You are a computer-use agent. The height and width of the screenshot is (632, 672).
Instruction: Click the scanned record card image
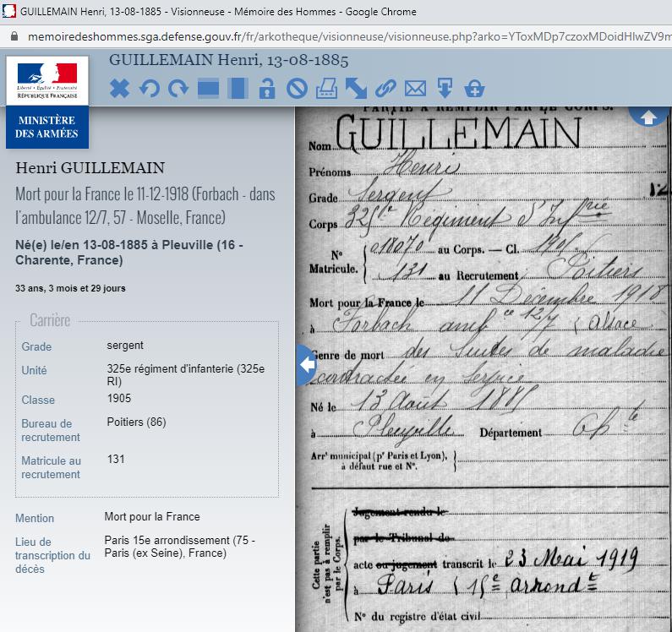[x=484, y=369]
